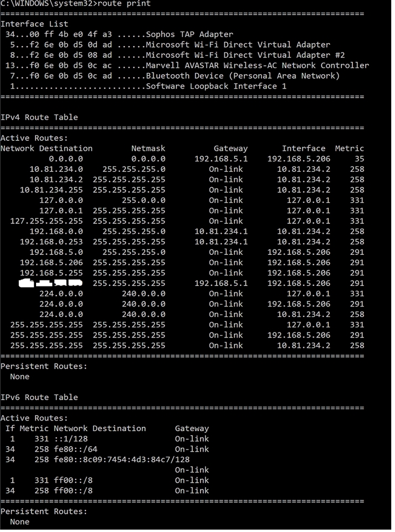This screenshot has width=395, height=532.
Task: Select default gateway value 192.168.5.1 in 0.0.0.0 row
Action: (x=221, y=159)
